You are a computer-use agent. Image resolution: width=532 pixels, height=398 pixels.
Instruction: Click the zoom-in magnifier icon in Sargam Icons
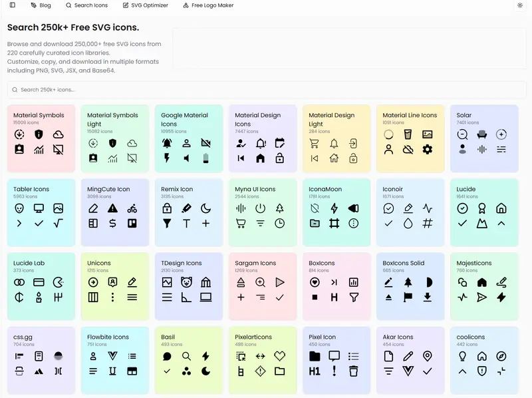260,282
